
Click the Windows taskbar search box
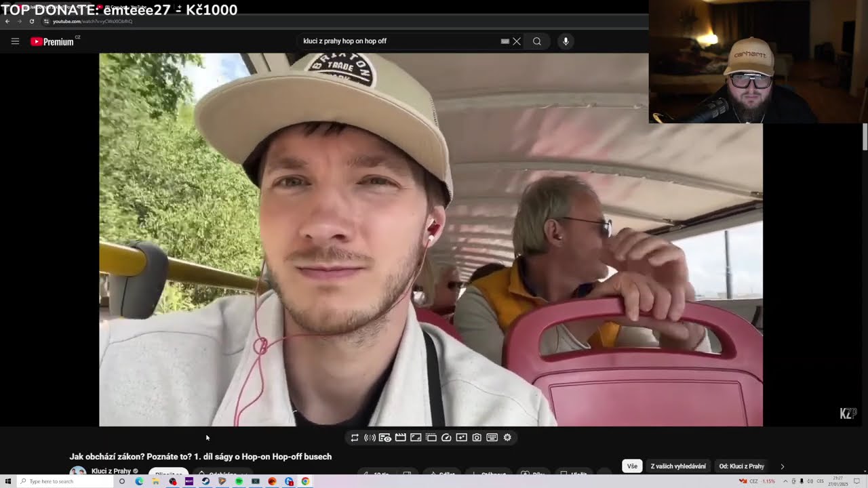[x=65, y=481]
